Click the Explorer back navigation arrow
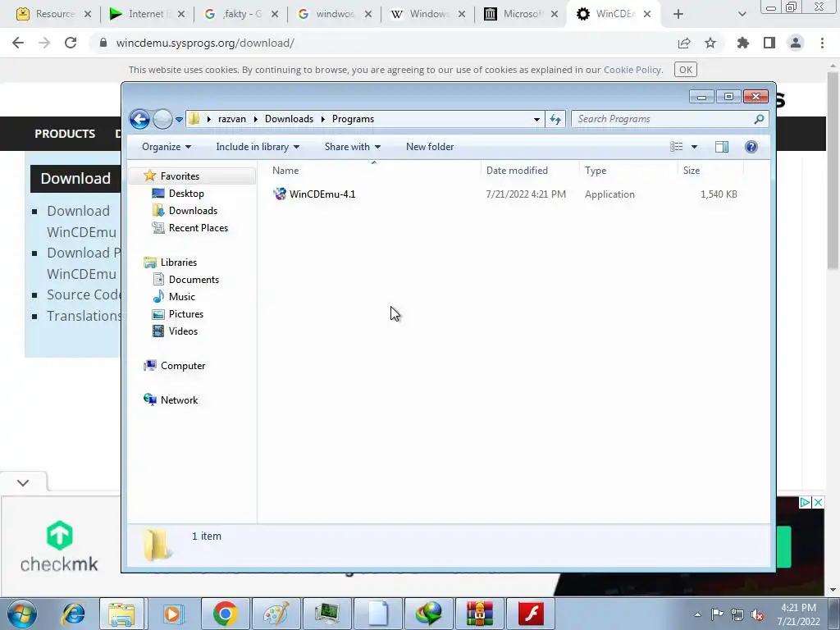This screenshot has height=630, width=840. [x=139, y=119]
